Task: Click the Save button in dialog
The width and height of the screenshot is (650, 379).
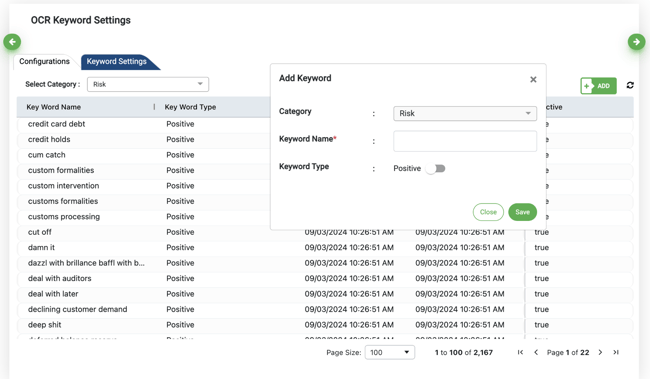Action: [522, 212]
